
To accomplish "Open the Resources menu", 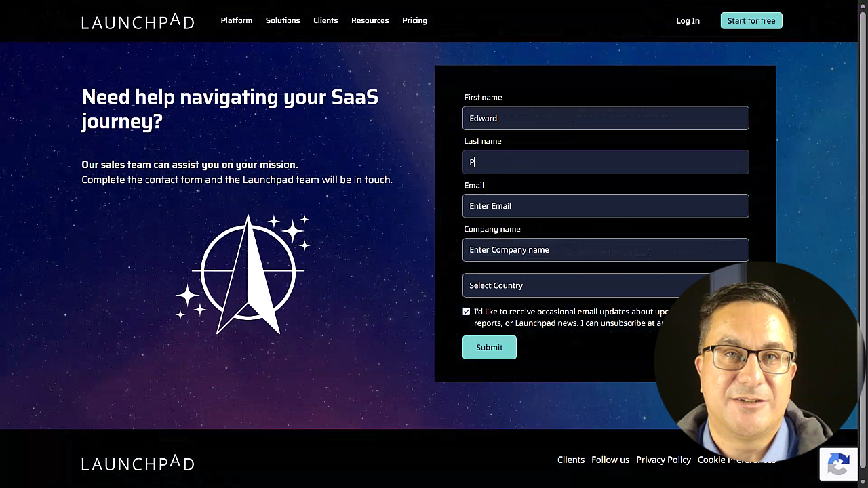I will click(370, 20).
